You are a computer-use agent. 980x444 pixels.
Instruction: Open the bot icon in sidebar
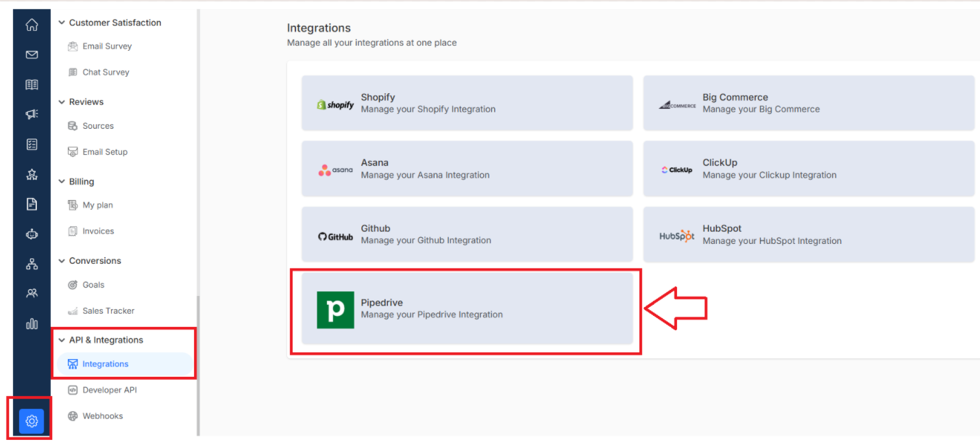32,234
